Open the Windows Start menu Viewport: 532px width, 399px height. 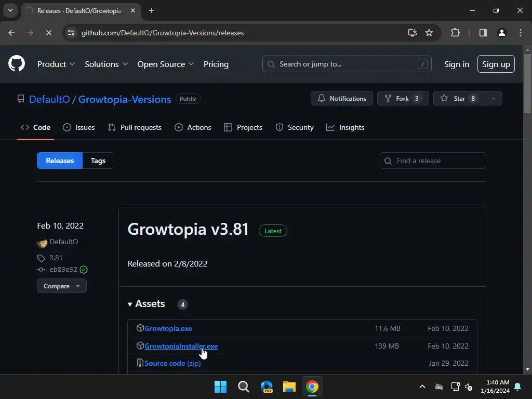220,387
